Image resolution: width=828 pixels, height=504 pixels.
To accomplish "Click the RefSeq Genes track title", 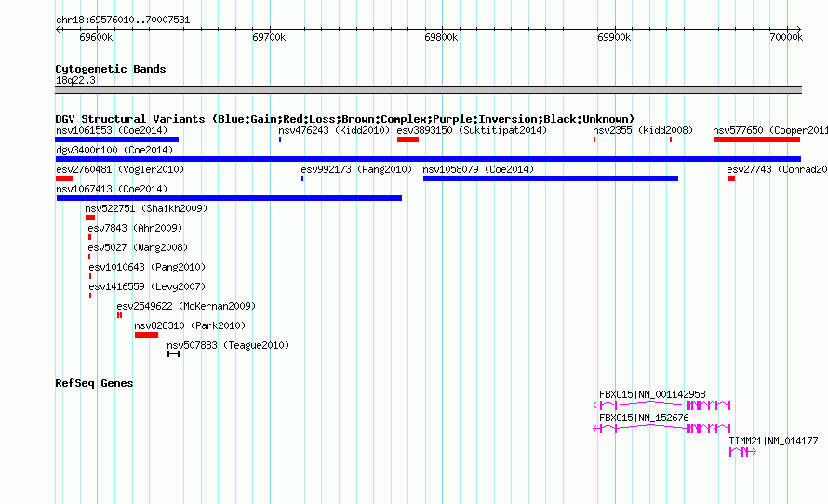I will [x=94, y=383].
